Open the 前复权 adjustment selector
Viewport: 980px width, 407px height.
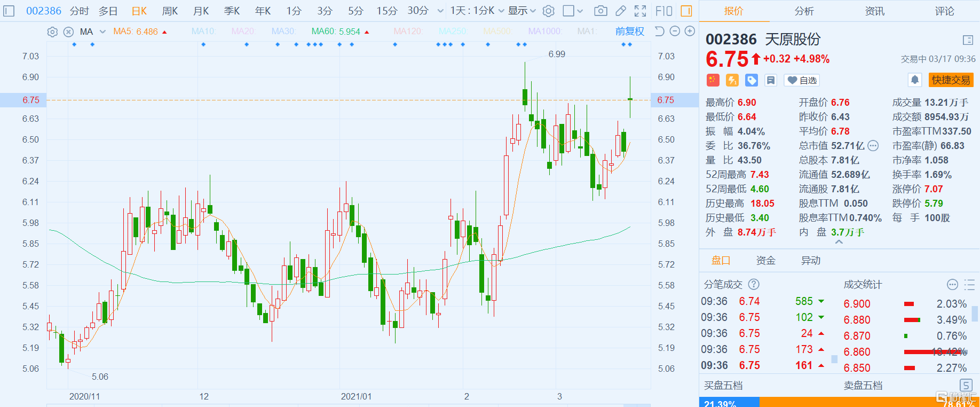click(x=630, y=32)
